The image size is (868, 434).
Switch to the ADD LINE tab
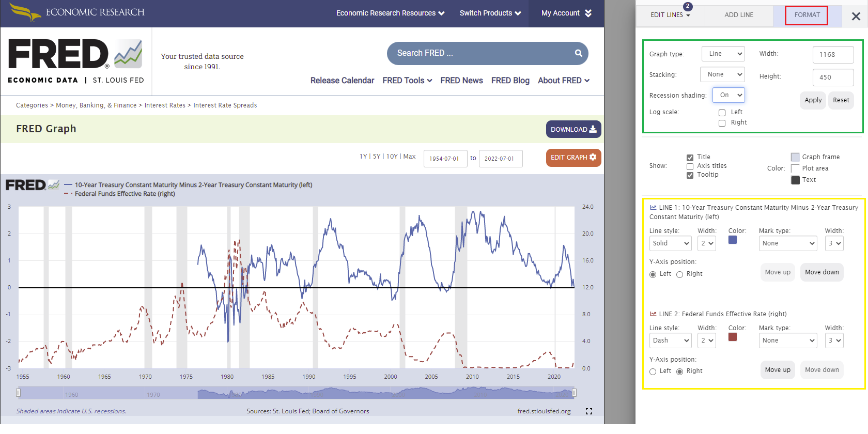pos(739,15)
